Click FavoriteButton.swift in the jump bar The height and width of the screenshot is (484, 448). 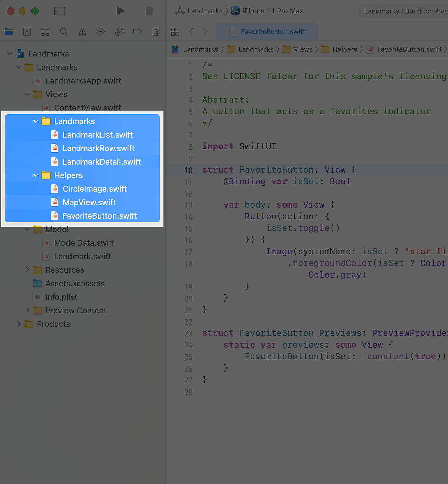(x=404, y=49)
